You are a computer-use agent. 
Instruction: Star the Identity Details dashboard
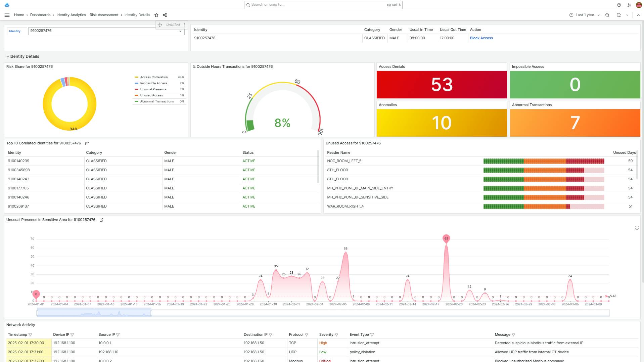coord(156,15)
